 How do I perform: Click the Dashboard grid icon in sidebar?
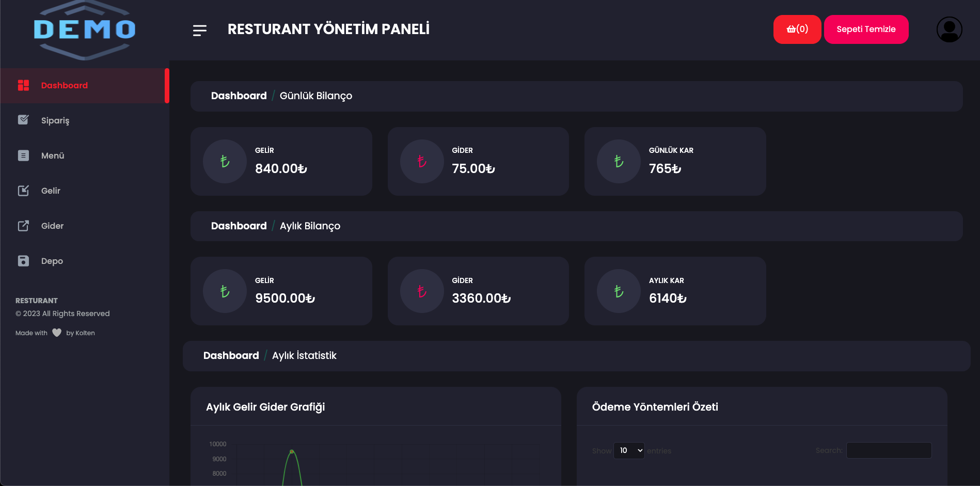23,85
